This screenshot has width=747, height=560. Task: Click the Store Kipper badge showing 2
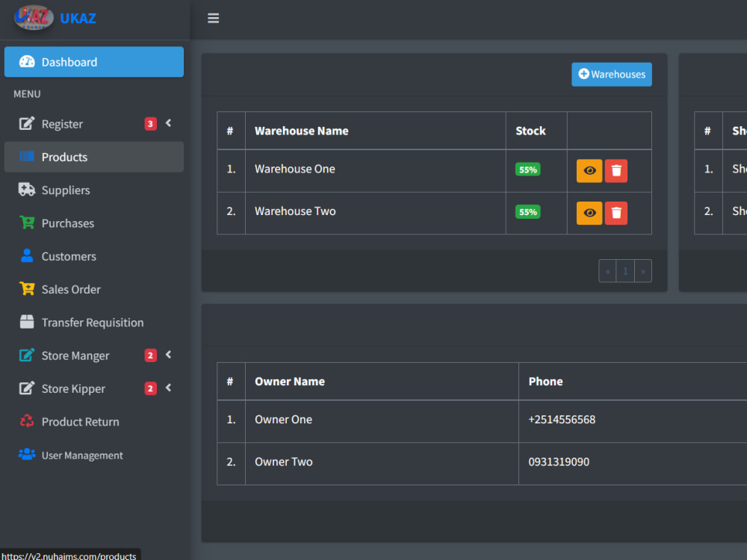151,388
